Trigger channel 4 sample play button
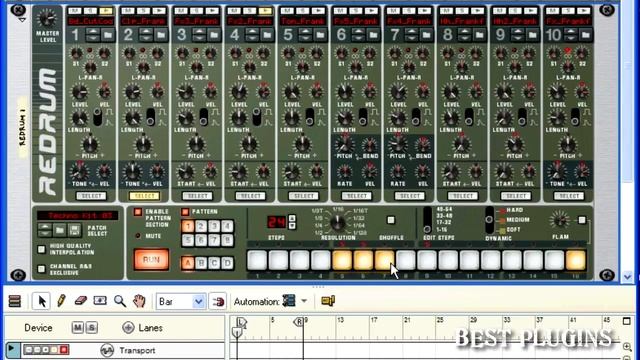Image resolution: width=640 pixels, height=360 pixels. coord(265,11)
